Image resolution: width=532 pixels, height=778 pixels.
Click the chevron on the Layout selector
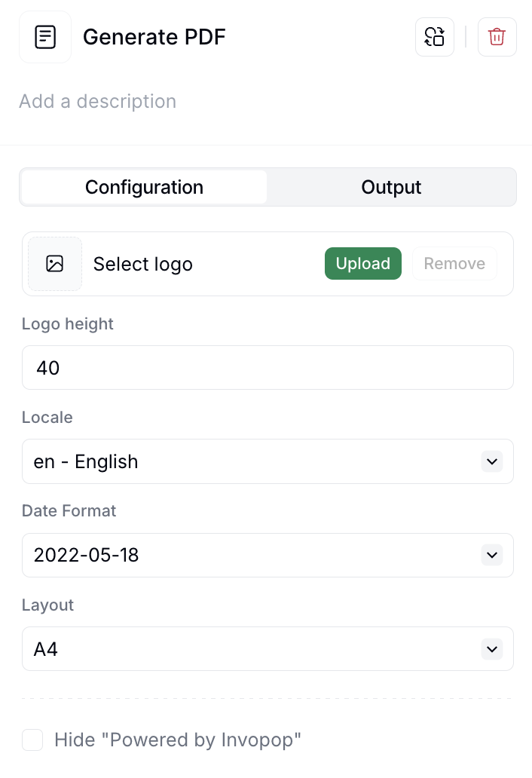pyautogui.click(x=492, y=649)
